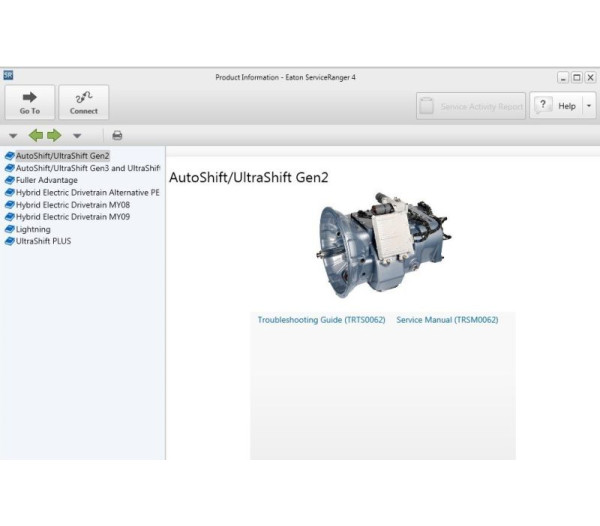
Task: Select Hybrid Electric Drivetrain MY08
Action: point(72,204)
